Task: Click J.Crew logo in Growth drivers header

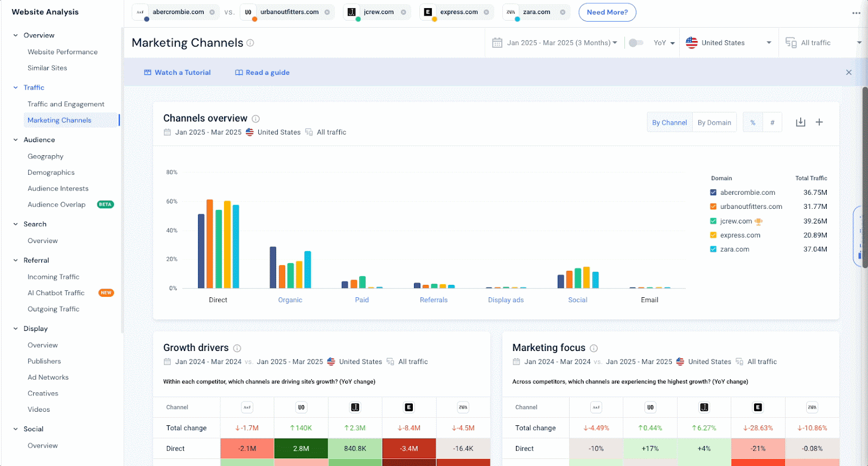Action: [355, 407]
